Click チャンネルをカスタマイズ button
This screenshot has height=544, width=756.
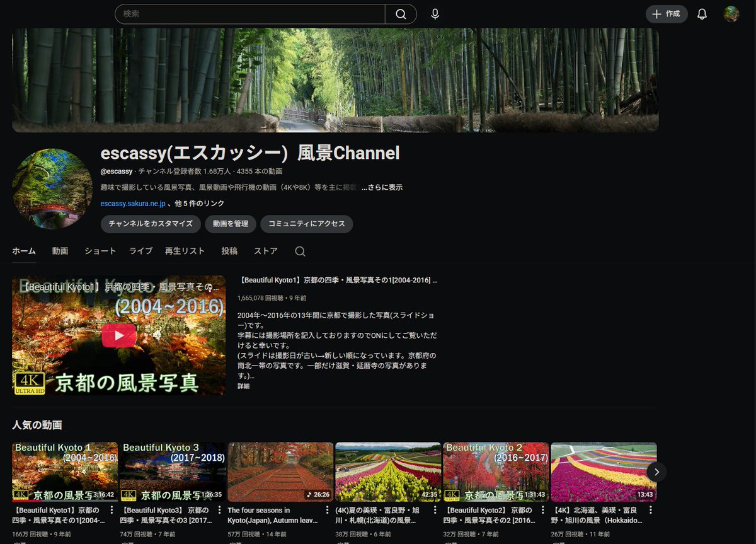pyautogui.click(x=151, y=224)
